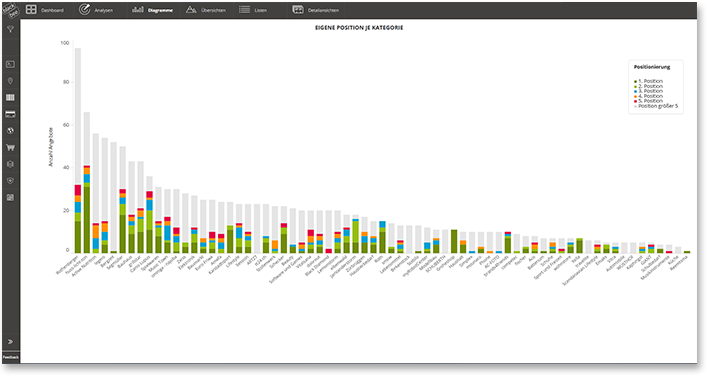Click the shopping cart sidebar icon
This screenshot has height=376, width=707.
[10, 147]
